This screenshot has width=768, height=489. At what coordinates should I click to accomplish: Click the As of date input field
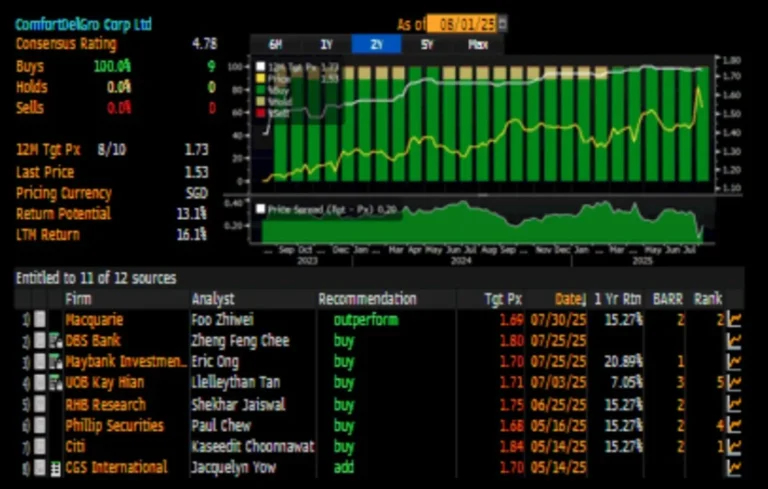[461, 23]
